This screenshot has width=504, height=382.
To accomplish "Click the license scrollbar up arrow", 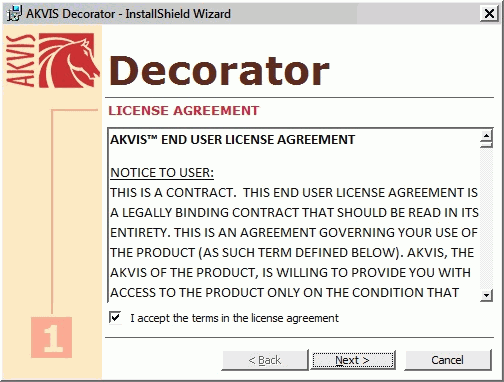I will 487,135.
